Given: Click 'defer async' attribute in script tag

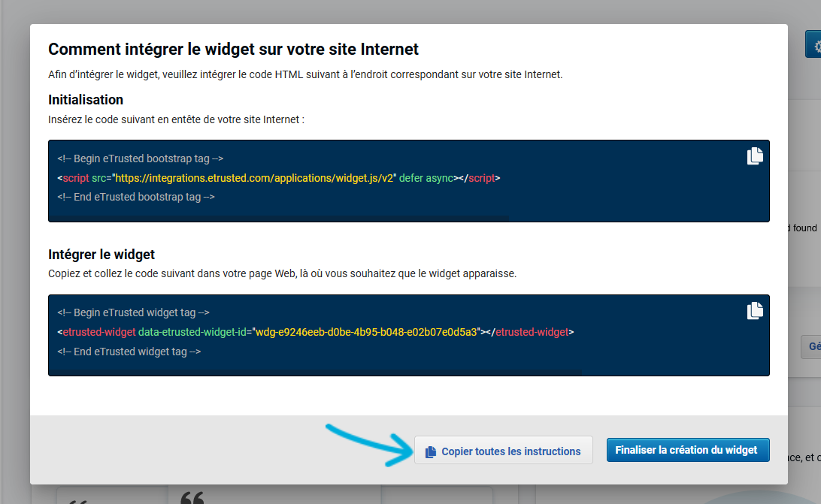Looking at the screenshot, I should pyautogui.click(x=426, y=178).
